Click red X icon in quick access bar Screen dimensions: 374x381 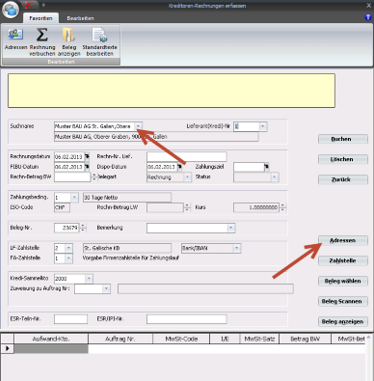29,5
